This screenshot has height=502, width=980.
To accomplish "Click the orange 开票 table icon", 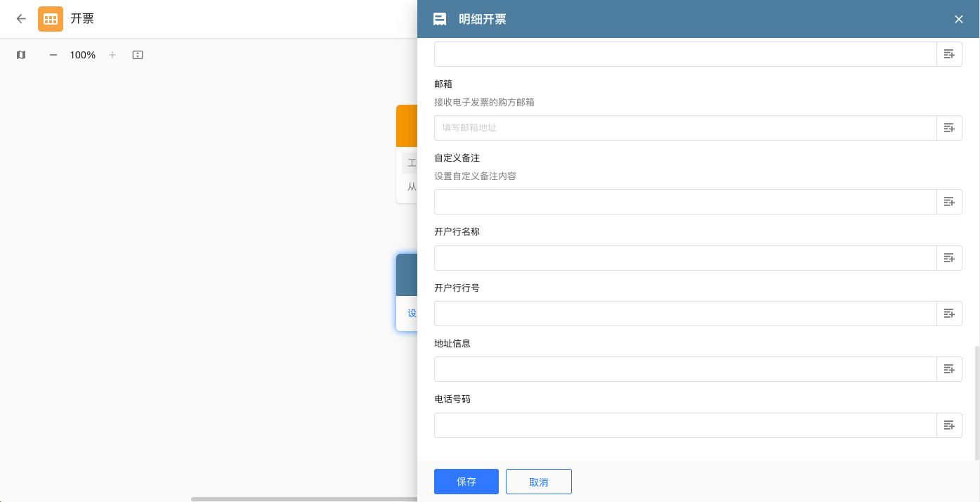I will (x=51, y=19).
